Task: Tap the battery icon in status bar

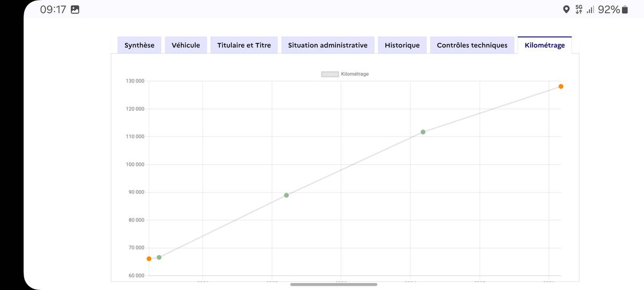Action: point(625,10)
